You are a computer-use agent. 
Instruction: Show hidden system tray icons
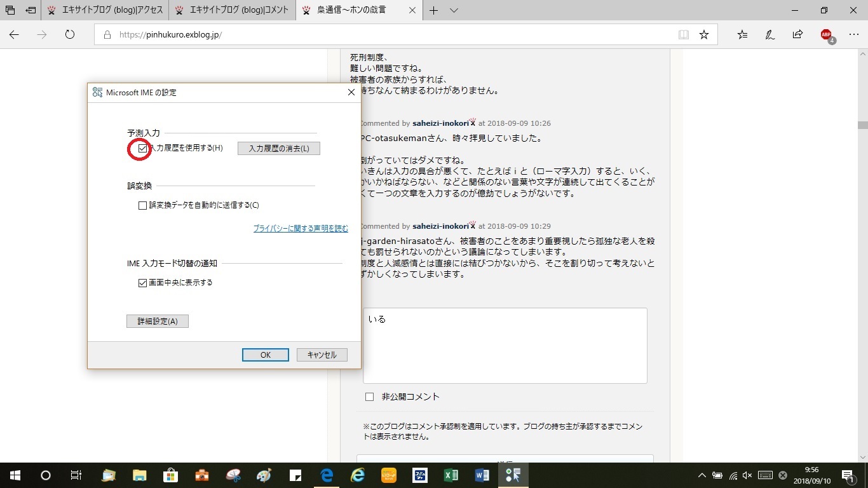coord(702,475)
